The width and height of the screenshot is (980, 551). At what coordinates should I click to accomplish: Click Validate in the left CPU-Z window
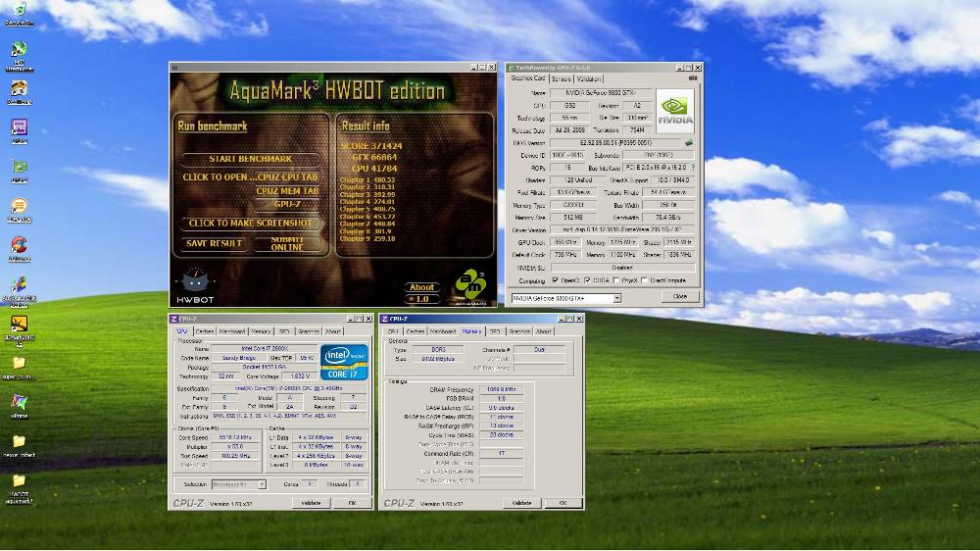(311, 503)
